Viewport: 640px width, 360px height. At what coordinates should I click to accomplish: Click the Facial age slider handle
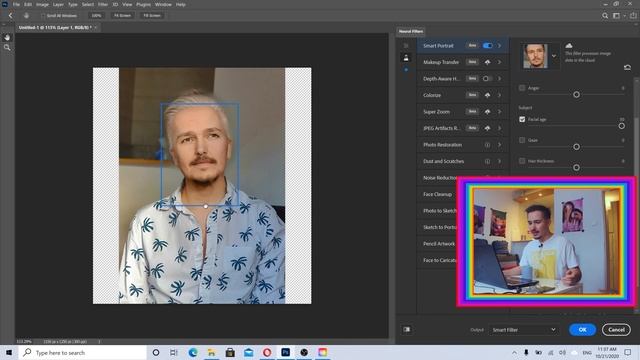(x=621, y=126)
